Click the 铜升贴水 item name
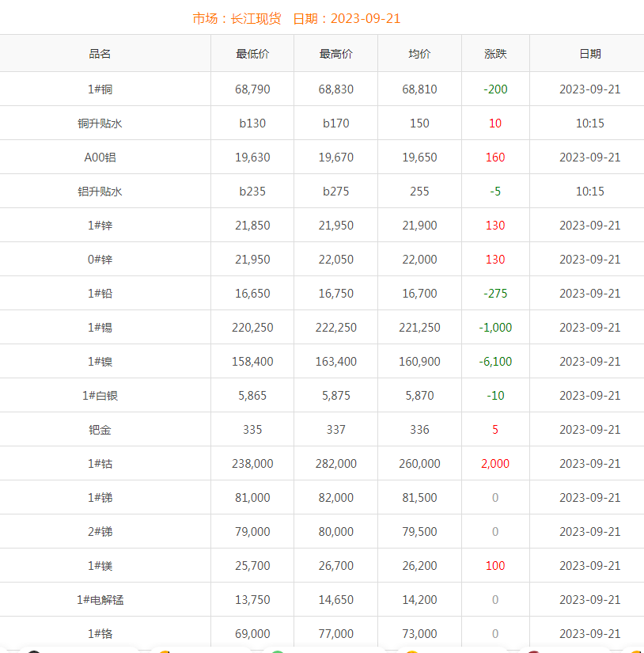 [x=100, y=123]
